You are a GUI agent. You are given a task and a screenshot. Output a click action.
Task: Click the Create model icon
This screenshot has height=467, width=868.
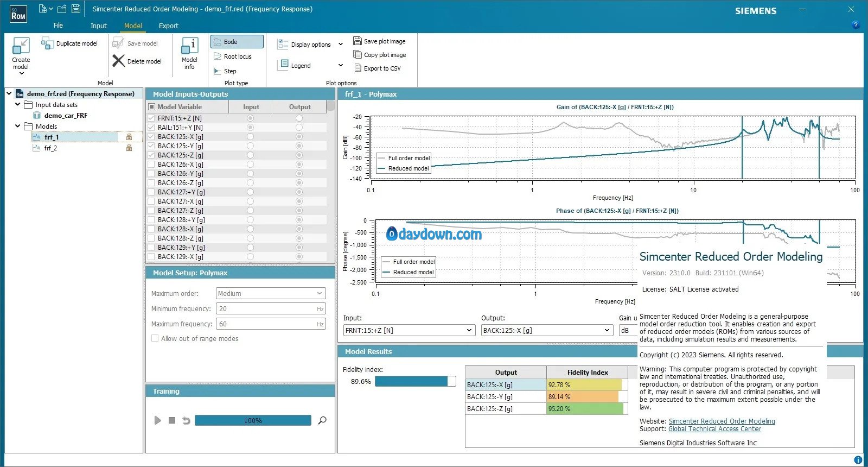pyautogui.click(x=21, y=46)
